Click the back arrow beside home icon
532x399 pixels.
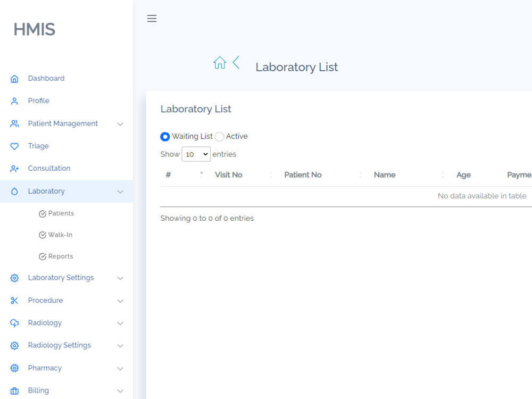tap(236, 62)
